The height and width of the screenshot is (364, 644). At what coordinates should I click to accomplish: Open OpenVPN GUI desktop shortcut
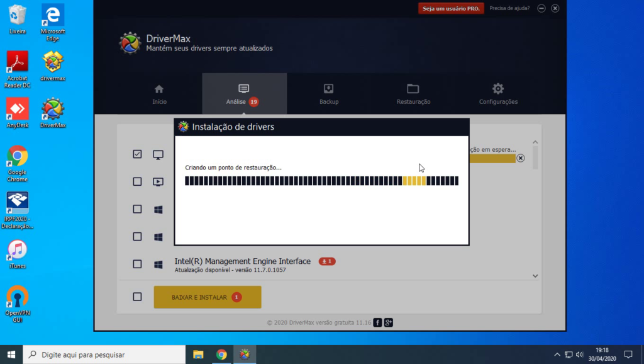click(17, 304)
